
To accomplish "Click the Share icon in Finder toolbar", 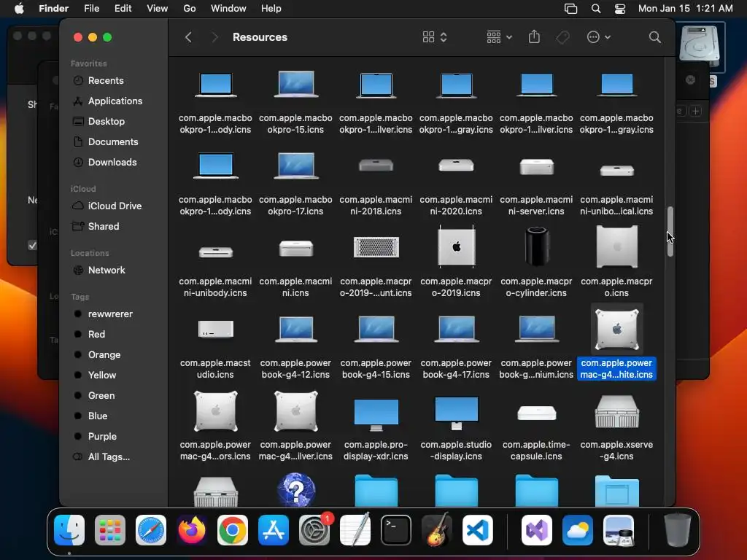I will coord(534,36).
